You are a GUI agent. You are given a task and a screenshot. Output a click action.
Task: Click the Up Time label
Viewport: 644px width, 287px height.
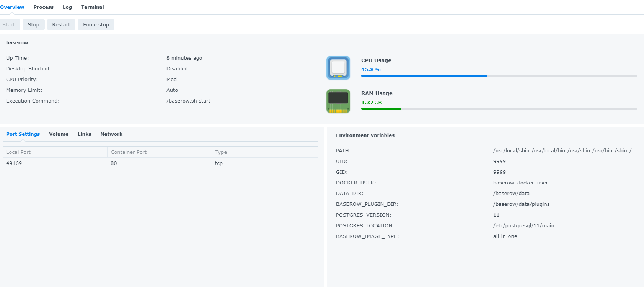[x=17, y=58]
